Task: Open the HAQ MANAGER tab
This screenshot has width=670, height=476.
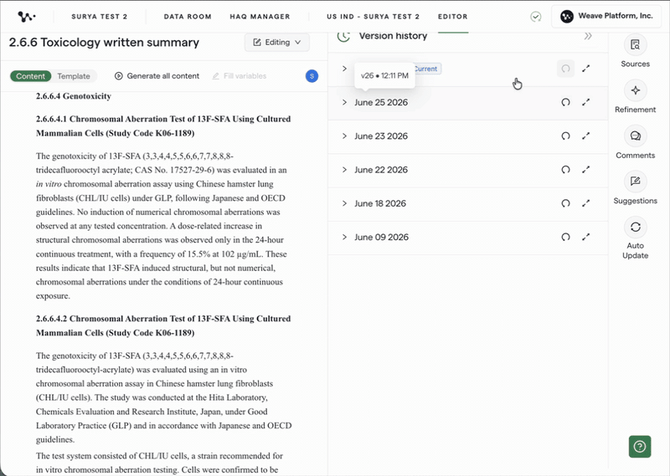Action: coord(260,17)
